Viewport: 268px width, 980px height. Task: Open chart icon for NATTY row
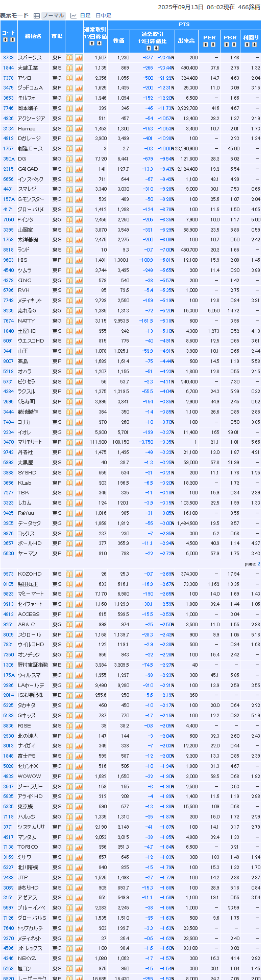coord(79,321)
